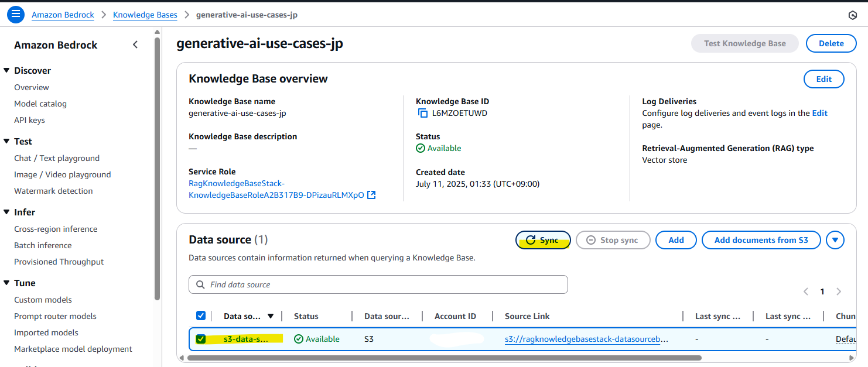Open Batch inference in sidebar
This screenshot has height=367, width=868.
(x=43, y=245)
